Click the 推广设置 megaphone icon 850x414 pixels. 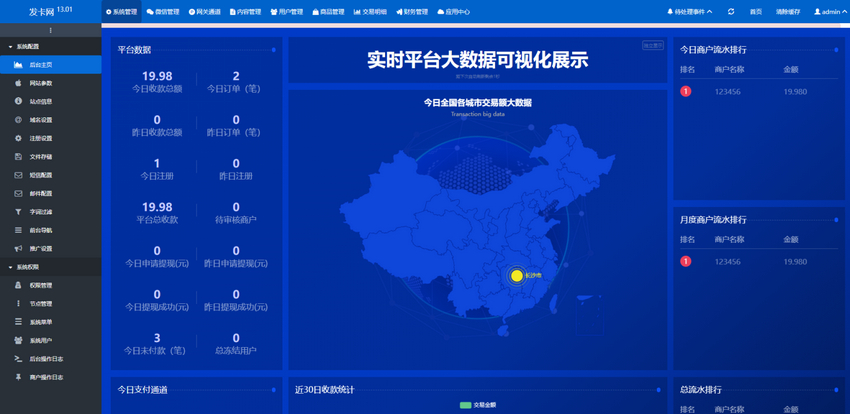[18, 249]
